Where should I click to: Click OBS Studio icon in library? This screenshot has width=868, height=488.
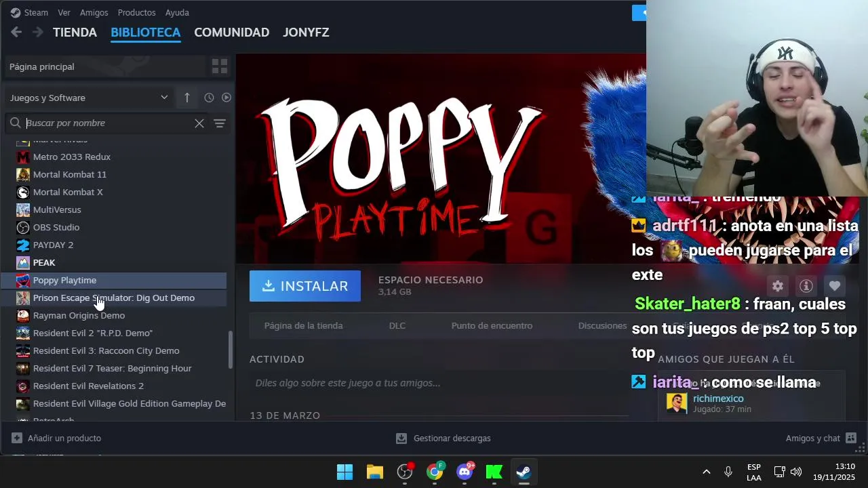(23, 227)
